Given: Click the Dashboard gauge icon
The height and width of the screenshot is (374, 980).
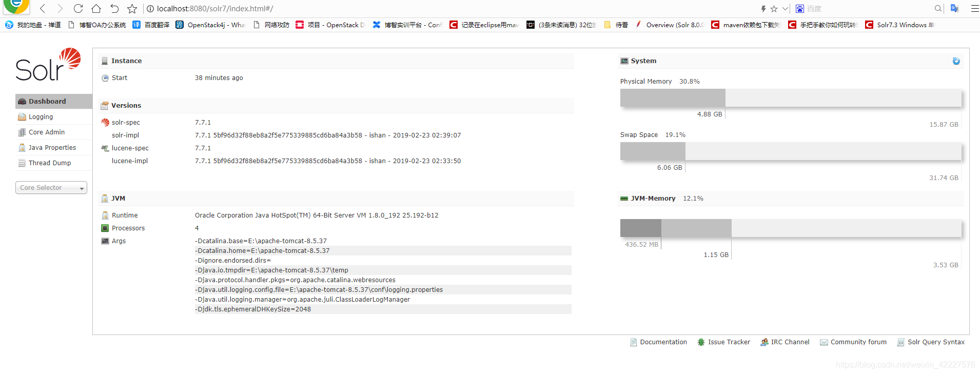Looking at the screenshot, I should pyautogui.click(x=22, y=102).
